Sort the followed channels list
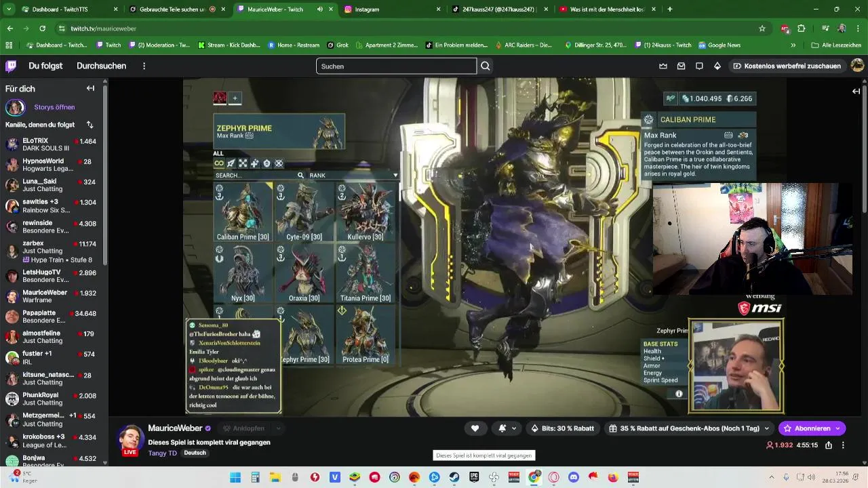 pos(90,125)
